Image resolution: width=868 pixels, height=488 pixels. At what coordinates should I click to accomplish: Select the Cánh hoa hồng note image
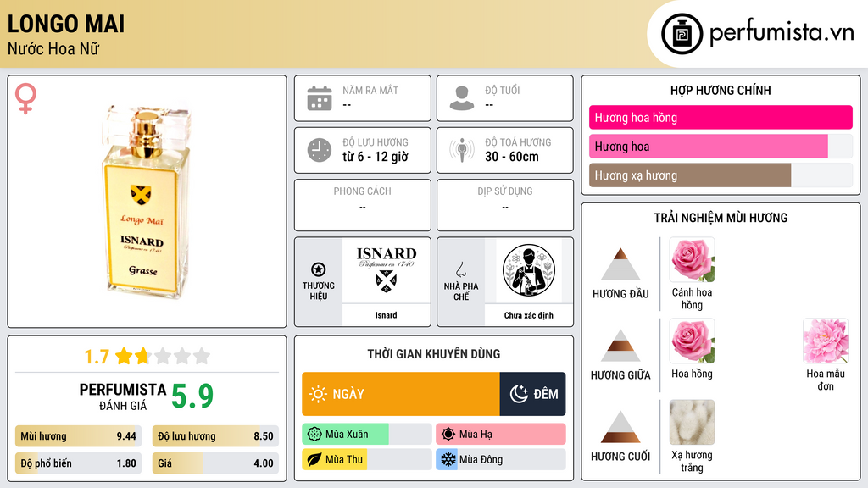692,259
